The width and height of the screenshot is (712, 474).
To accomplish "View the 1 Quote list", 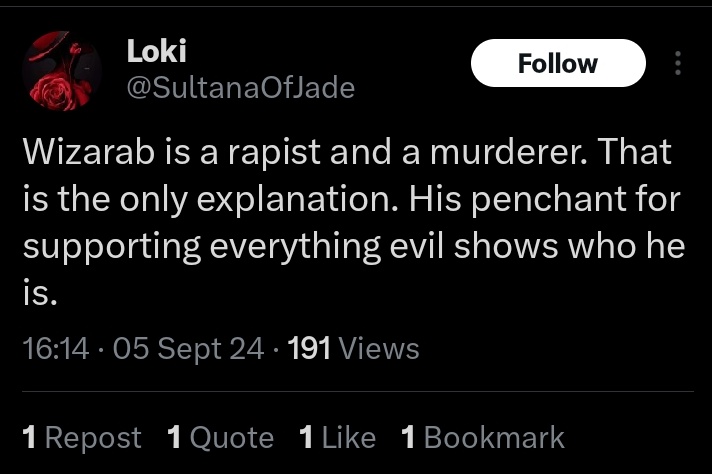I will [x=220, y=437].
